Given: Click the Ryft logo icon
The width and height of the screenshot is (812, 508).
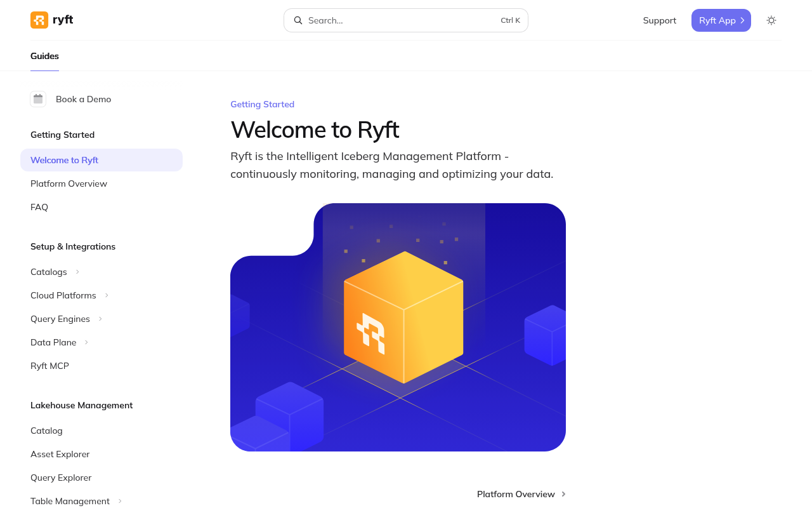Looking at the screenshot, I should [39, 20].
